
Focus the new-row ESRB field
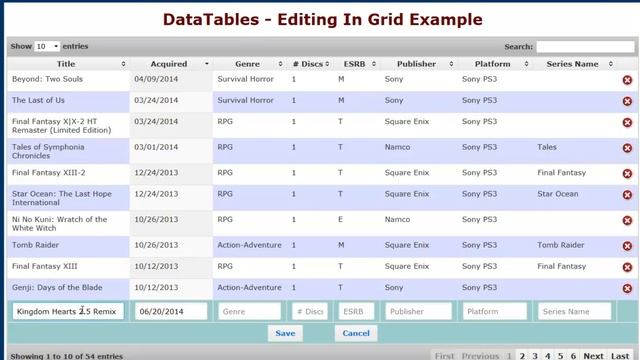pyautogui.click(x=356, y=311)
